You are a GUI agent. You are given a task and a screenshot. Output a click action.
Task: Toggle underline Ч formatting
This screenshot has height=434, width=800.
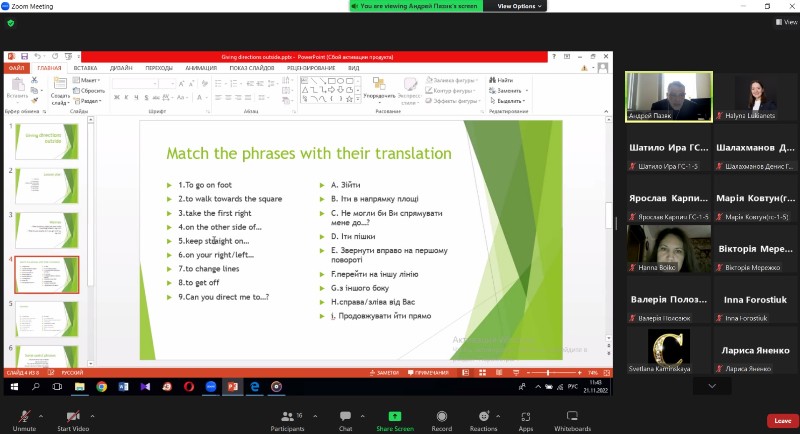136,97
